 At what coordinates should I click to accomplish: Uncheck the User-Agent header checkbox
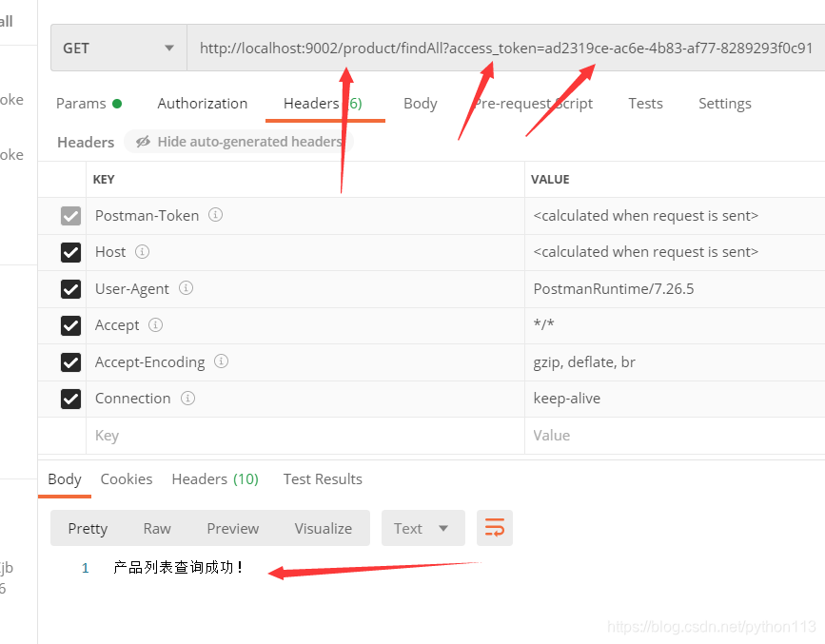70,289
